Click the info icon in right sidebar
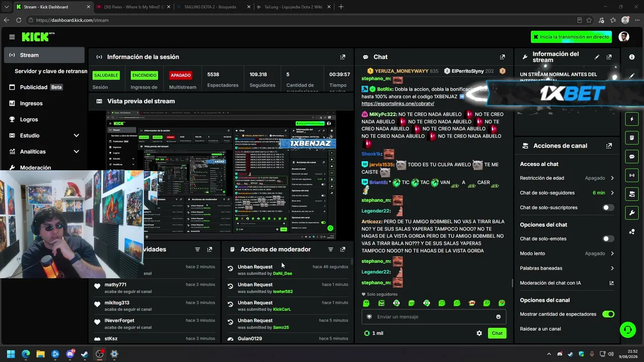Image resolution: width=644 pixels, height=362 pixels. click(x=632, y=57)
